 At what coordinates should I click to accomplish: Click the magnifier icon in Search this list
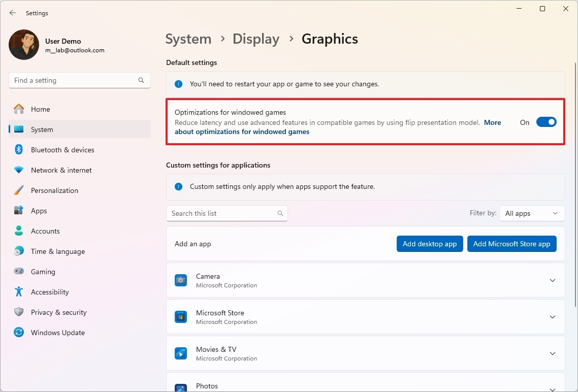(280, 213)
